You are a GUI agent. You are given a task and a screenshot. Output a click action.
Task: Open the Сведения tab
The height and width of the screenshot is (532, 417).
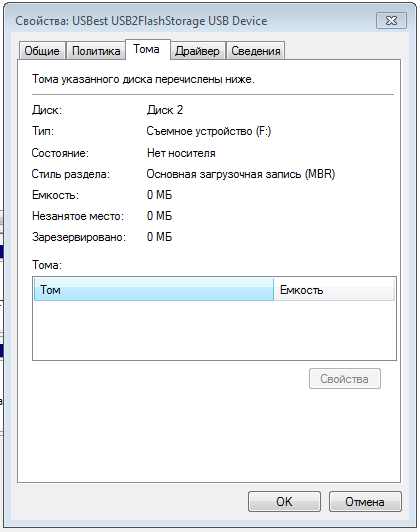tap(255, 51)
